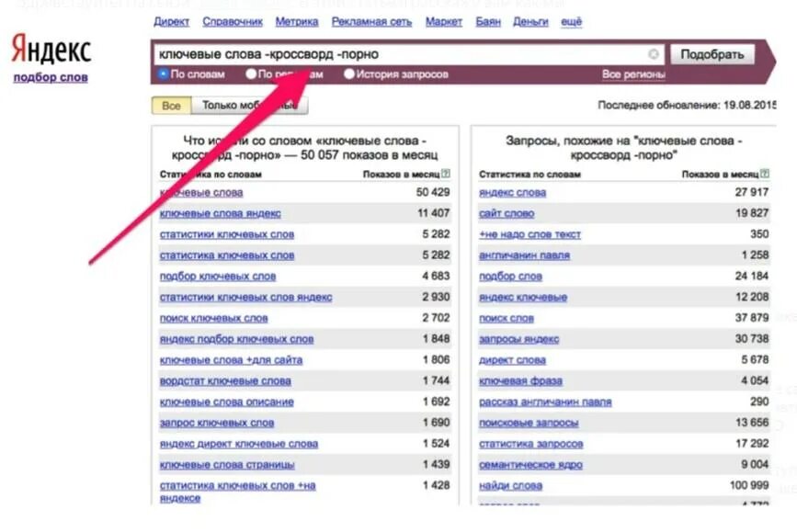Viewport: 797px width, 532px height.
Task: Select the Последнее обновление date text
Action: click(687, 105)
